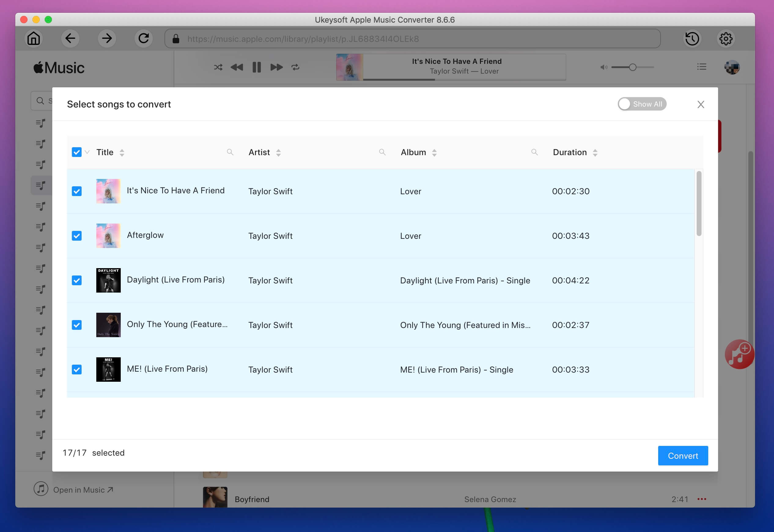Viewport: 774px width, 532px height.
Task: Click the close dialog X button
Action: pos(701,105)
